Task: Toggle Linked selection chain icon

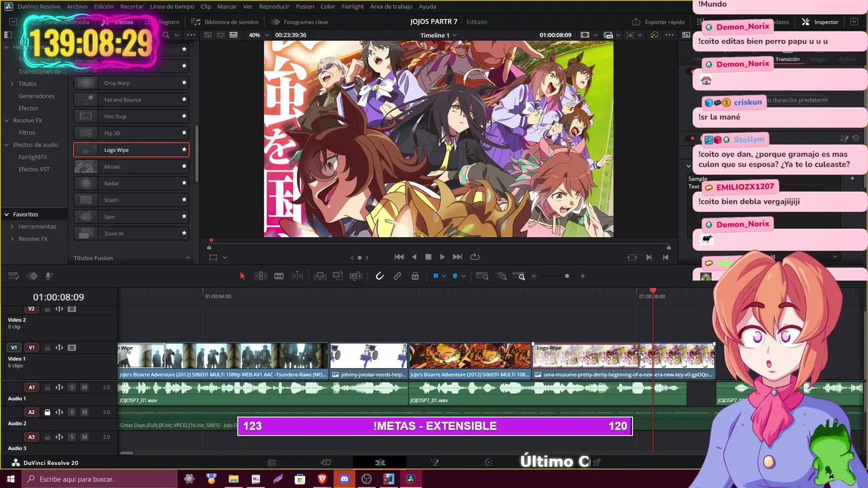Action: point(397,276)
